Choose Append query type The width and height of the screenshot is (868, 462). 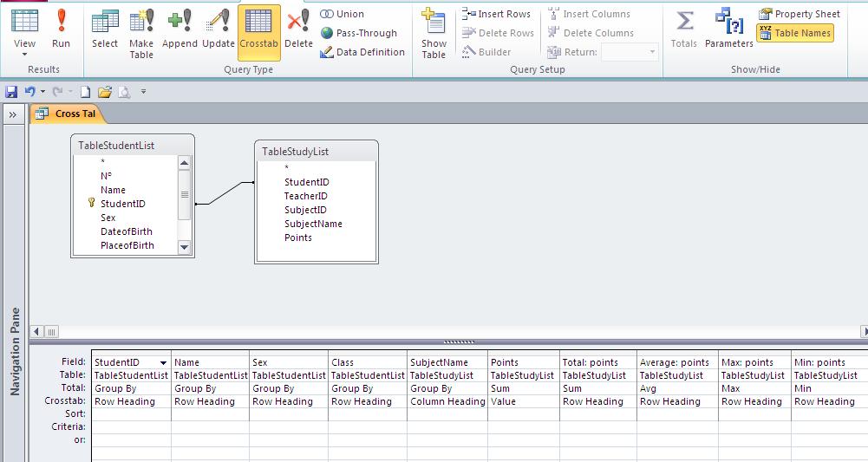point(179,28)
